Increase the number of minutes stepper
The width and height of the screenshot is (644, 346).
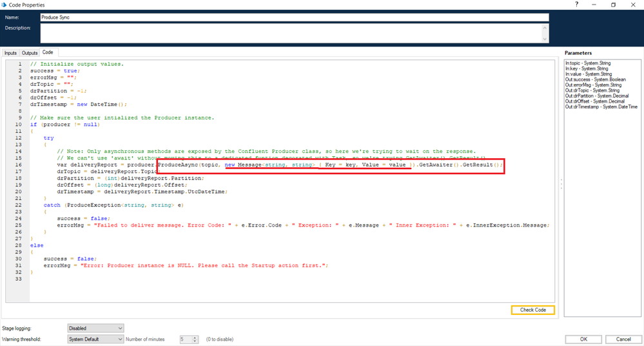pyautogui.click(x=195, y=338)
